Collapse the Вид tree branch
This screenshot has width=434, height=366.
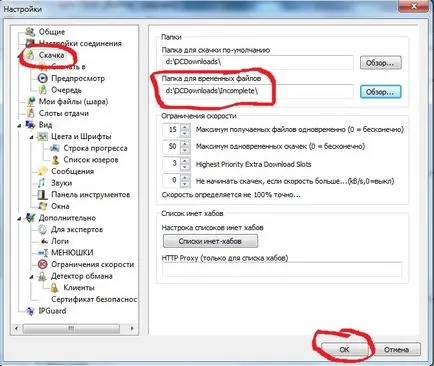[20, 126]
